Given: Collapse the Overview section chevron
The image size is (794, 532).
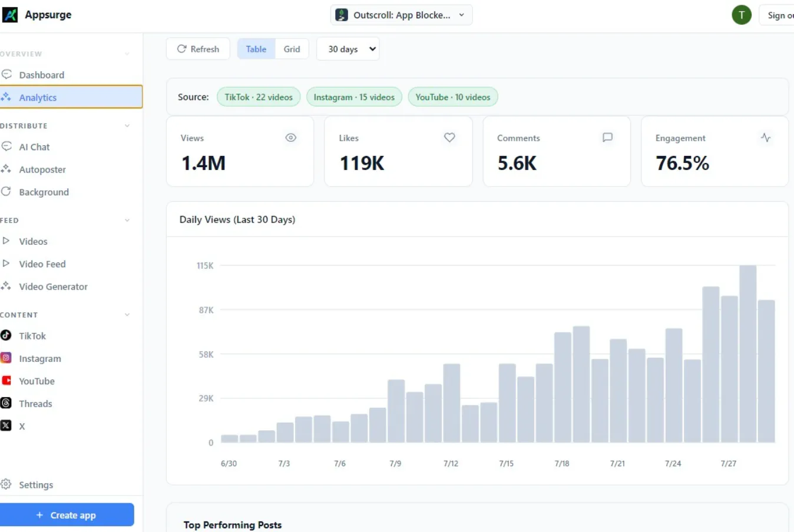Looking at the screenshot, I should [127, 54].
